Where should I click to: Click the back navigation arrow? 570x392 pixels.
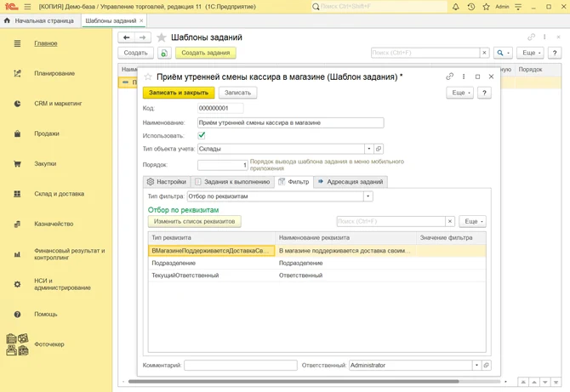[x=127, y=37]
